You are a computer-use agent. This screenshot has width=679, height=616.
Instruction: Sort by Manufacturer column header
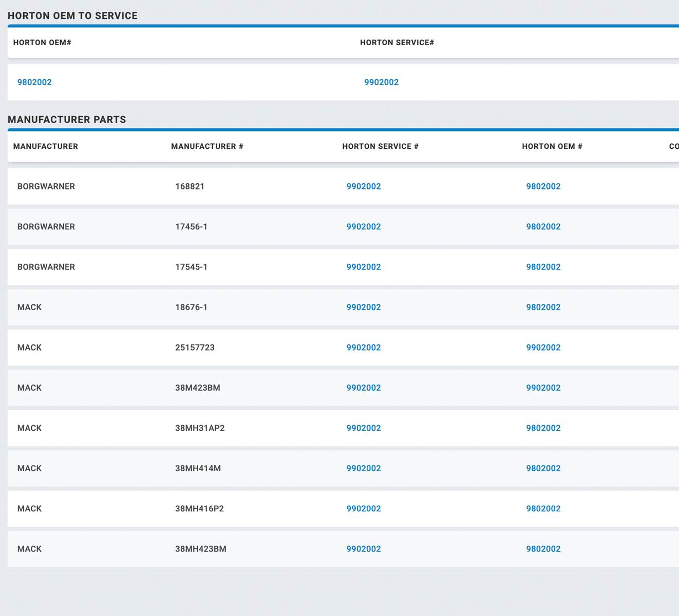tap(46, 146)
